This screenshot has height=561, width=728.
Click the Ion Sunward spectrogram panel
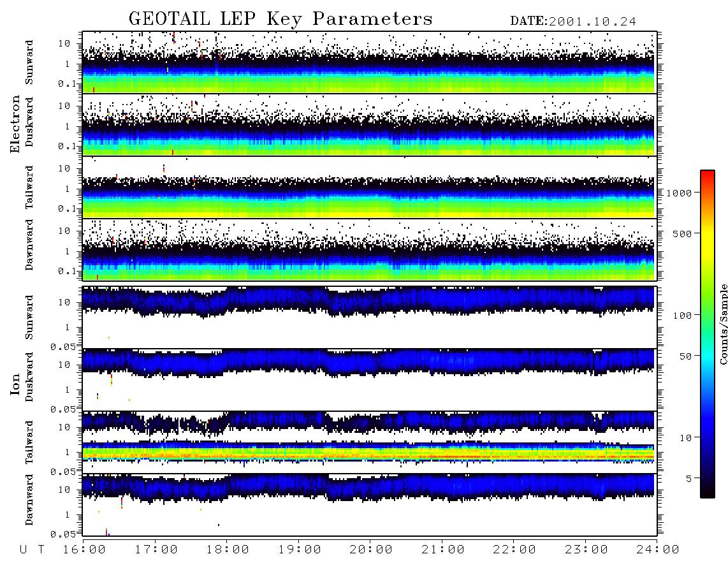370,317
